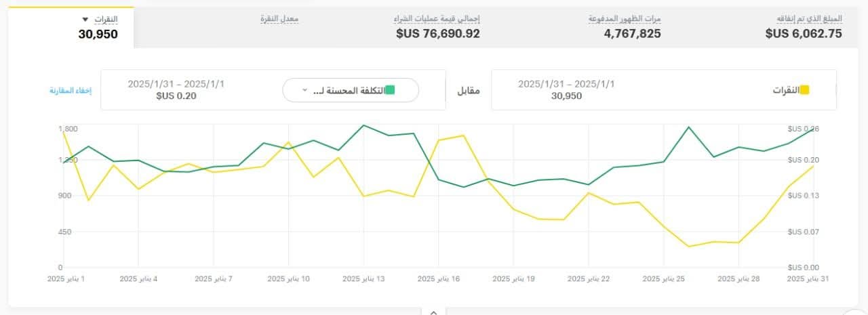Image resolution: width=868 pixels, height=315 pixels.
Task: Select the إجمالي قيمة عمليات الشراء tab
Action: click(x=437, y=26)
